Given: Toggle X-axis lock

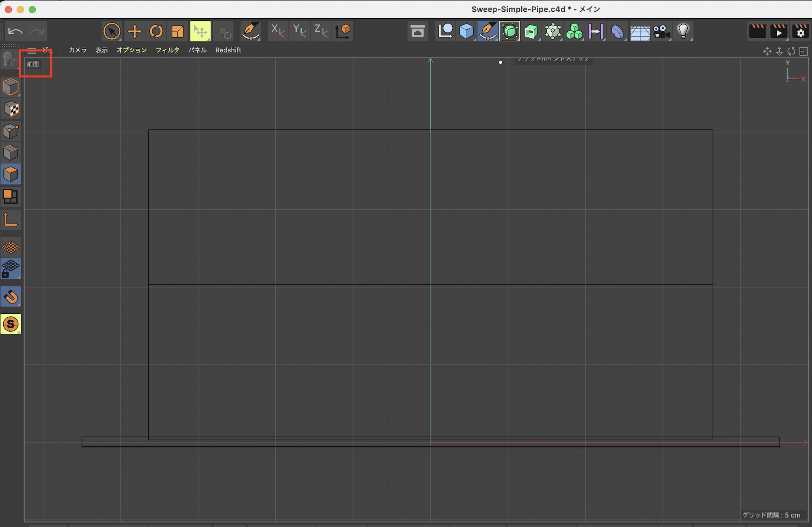Looking at the screenshot, I should tap(278, 31).
